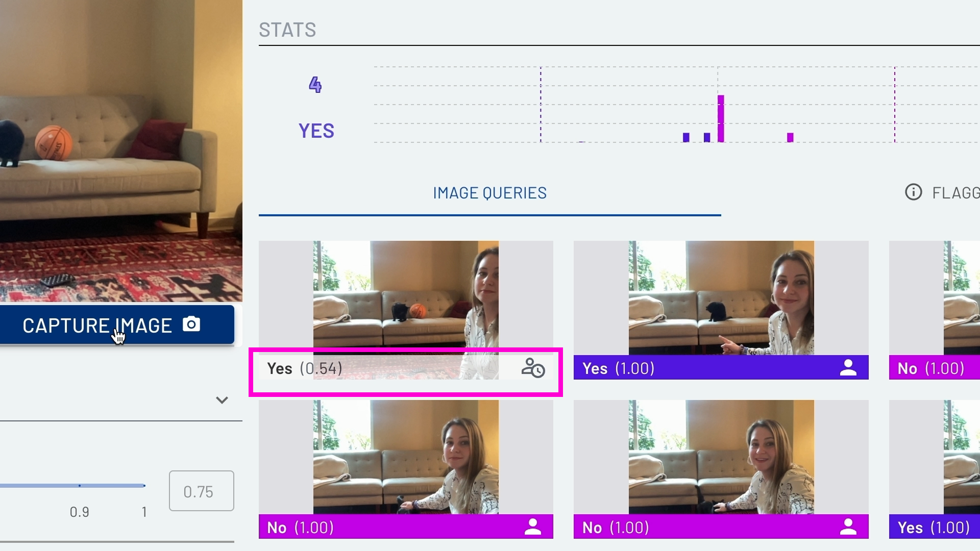Click the 0.75 confidence threshold field
Viewport: 980px width, 551px height.
[x=202, y=491]
